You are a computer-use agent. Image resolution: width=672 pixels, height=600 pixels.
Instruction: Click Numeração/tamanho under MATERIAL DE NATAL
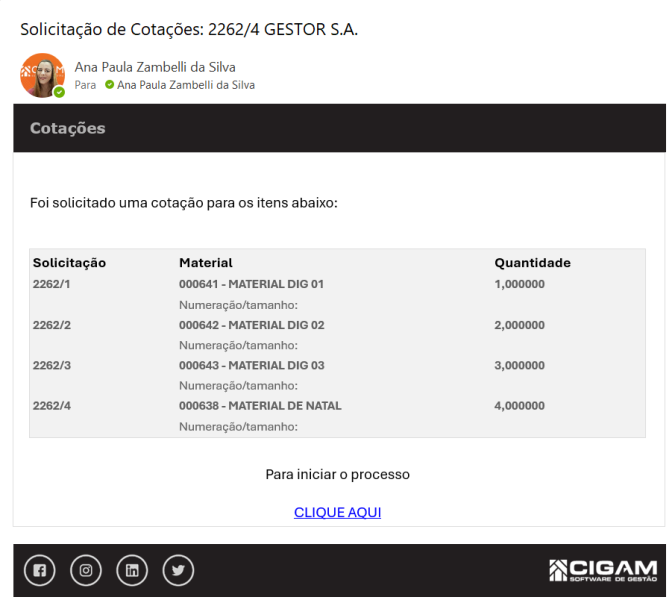pos(238,426)
